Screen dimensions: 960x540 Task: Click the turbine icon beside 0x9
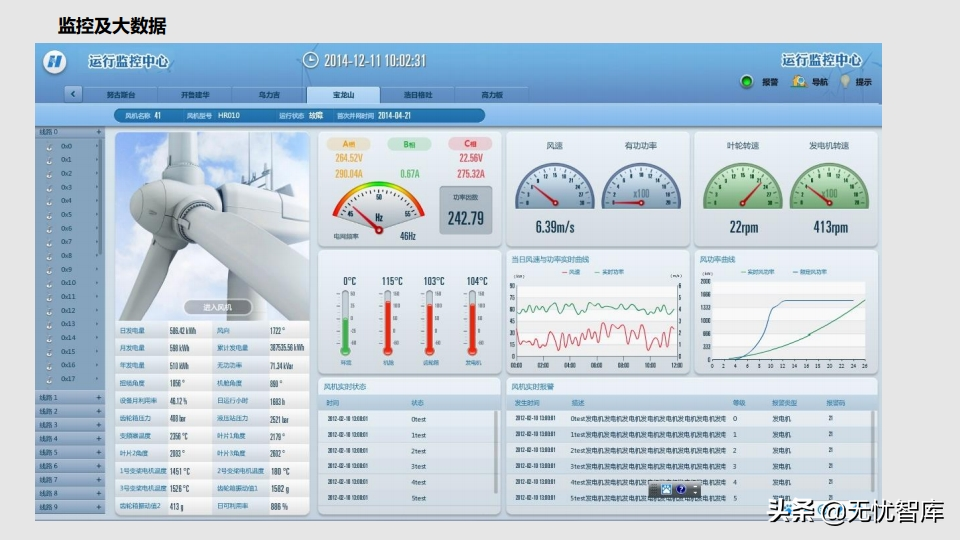(x=49, y=269)
